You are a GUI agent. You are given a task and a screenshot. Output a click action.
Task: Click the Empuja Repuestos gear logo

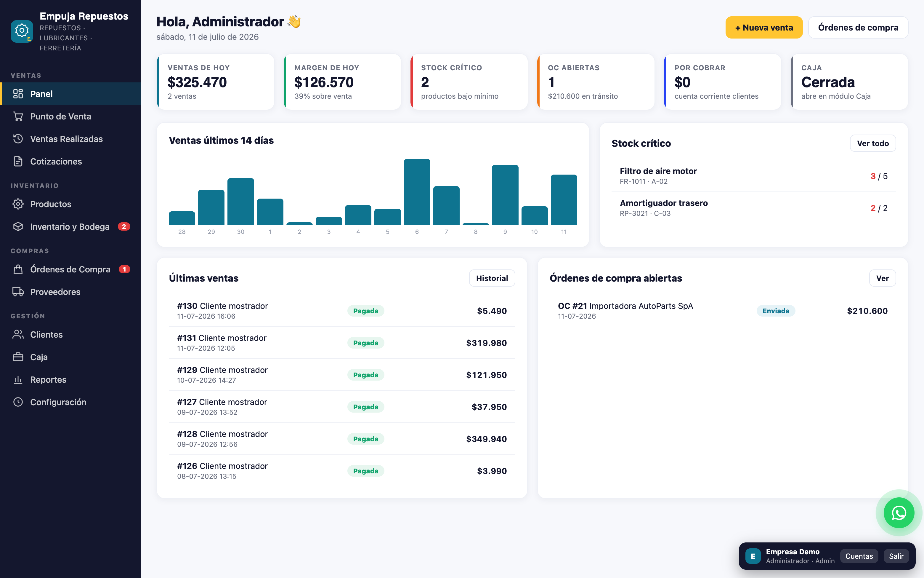pos(22,31)
